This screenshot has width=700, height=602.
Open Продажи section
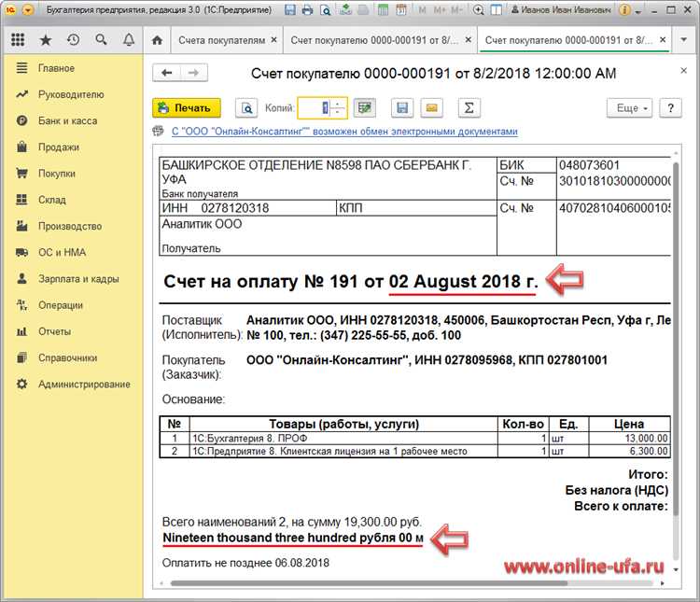pyautogui.click(x=59, y=147)
